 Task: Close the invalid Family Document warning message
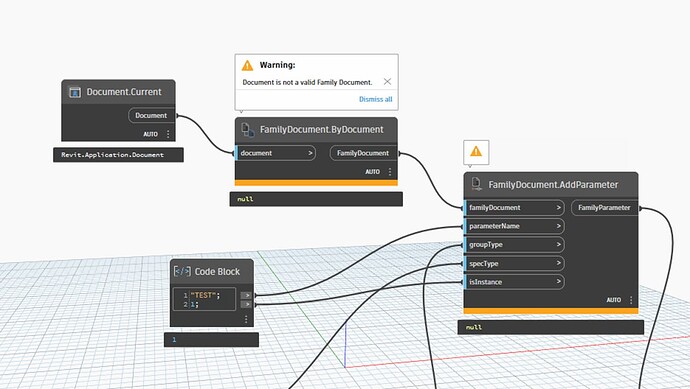(x=387, y=81)
